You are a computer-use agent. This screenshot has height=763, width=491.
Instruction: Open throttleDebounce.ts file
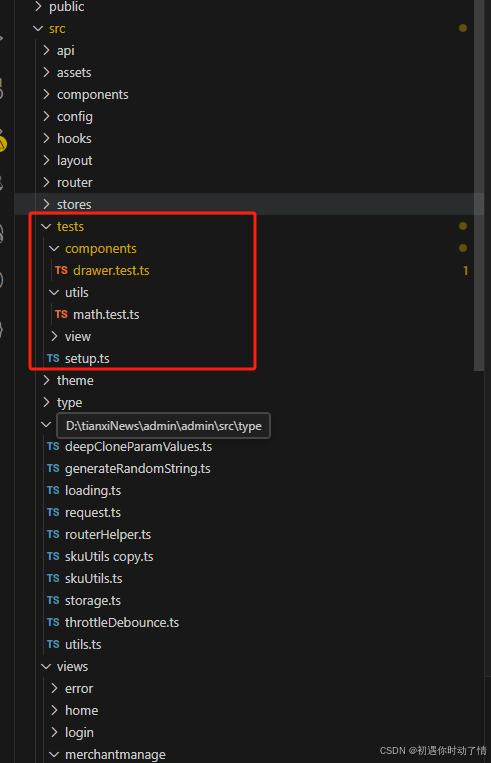tap(122, 622)
